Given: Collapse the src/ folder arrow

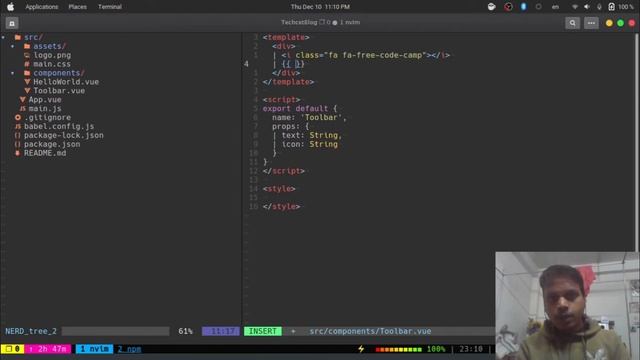Looking at the screenshot, I should [3, 37].
